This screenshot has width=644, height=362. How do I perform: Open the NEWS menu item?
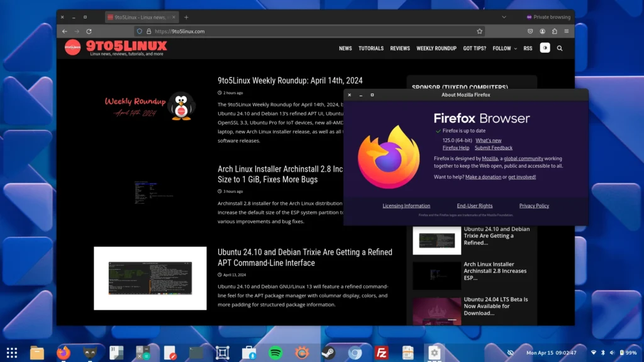(x=345, y=48)
